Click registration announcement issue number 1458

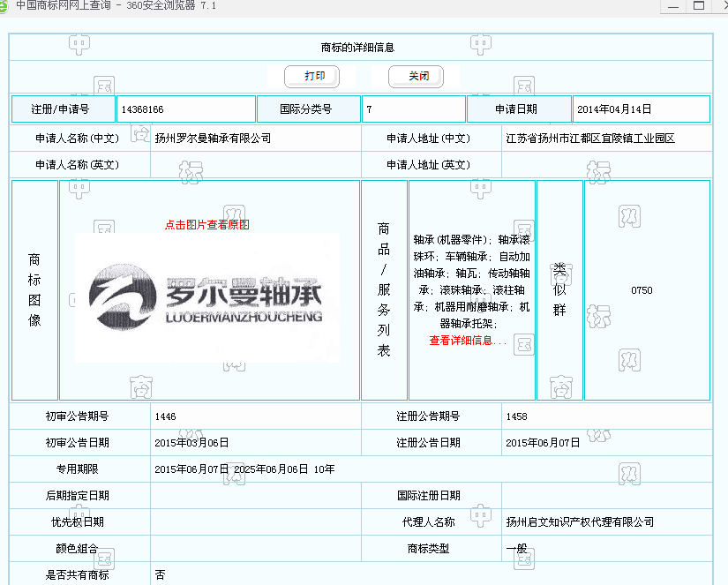[x=516, y=416]
